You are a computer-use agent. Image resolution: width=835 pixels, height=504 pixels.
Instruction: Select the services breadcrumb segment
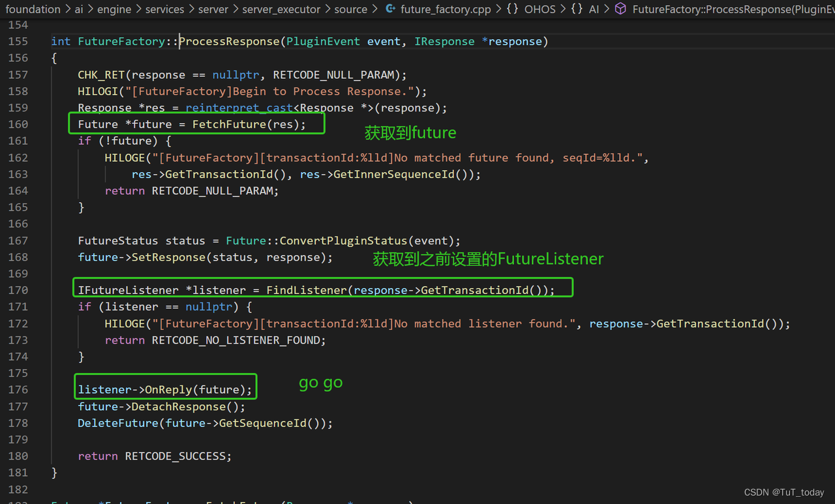pyautogui.click(x=164, y=9)
